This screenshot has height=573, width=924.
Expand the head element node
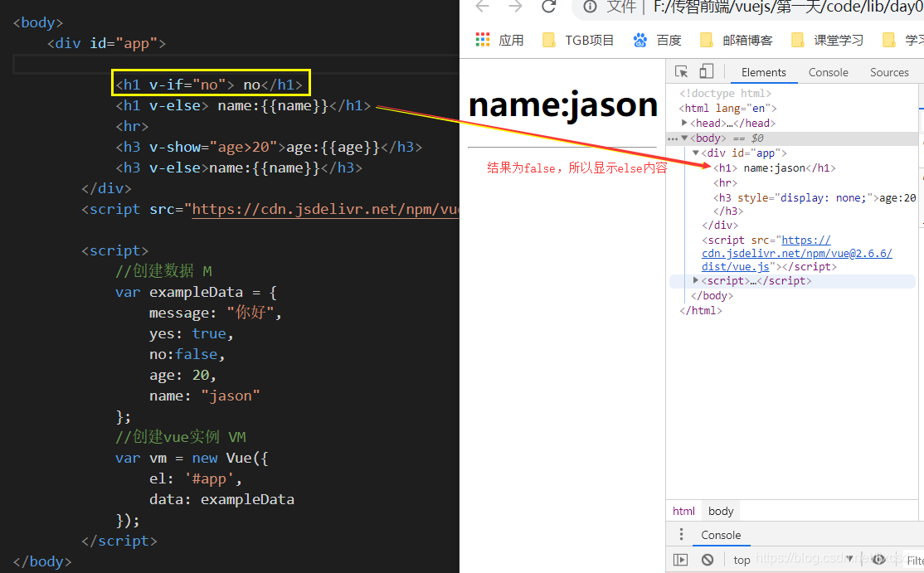pyautogui.click(x=684, y=123)
